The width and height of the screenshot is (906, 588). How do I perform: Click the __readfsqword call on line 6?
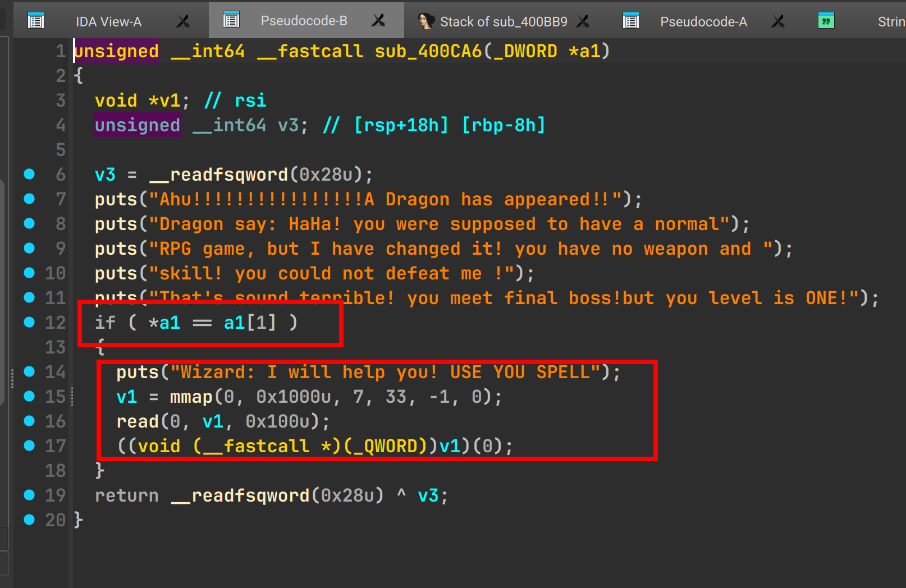pyautogui.click(x=218, y=174)
